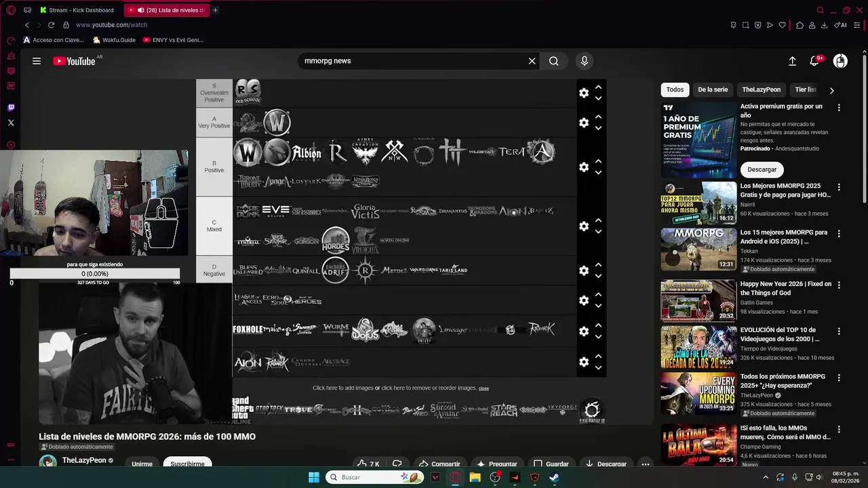Viewport: 868px width, 488px height.
Task: Expand hidden system tray icons
Action: pos(766,477)
